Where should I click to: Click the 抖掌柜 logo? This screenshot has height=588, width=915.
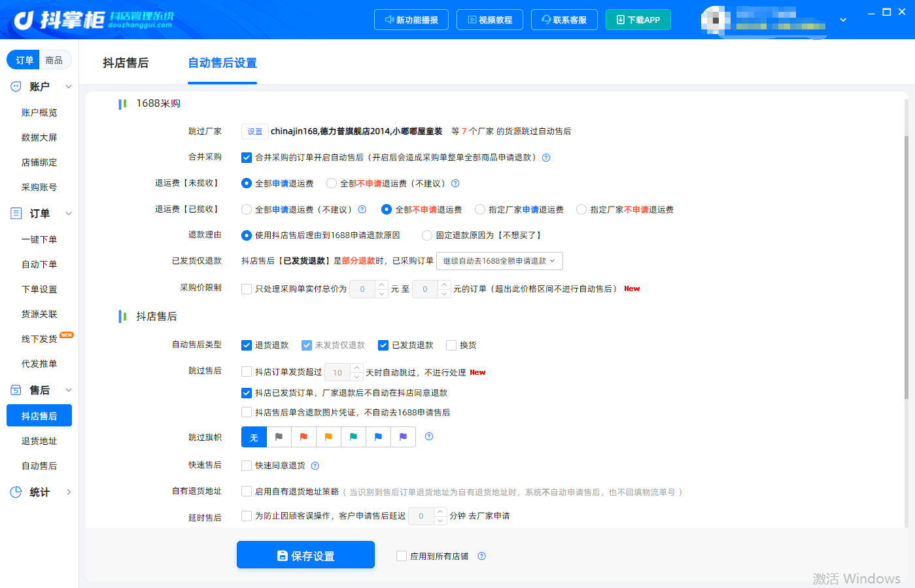click(x=94, y=20)
